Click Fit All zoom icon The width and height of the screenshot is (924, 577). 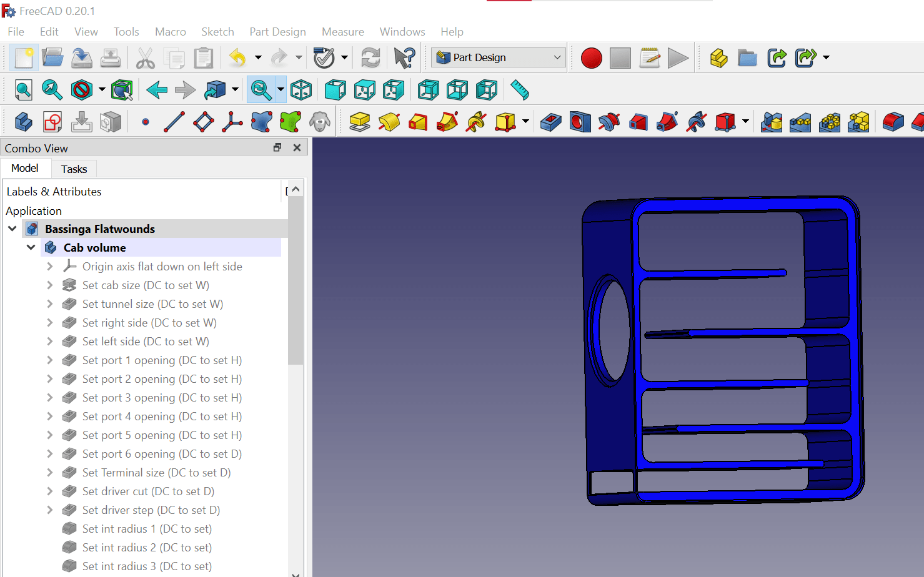(23, 90)
